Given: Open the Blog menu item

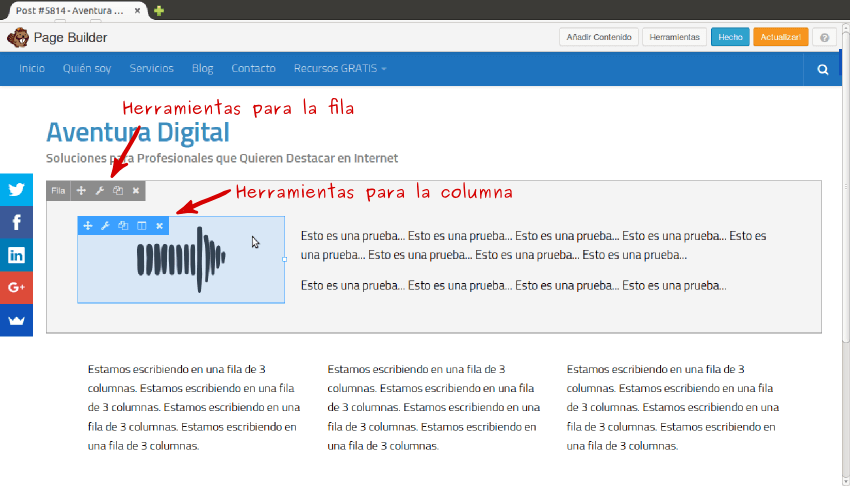Looking at the screenshot, I should coord(202,69).
